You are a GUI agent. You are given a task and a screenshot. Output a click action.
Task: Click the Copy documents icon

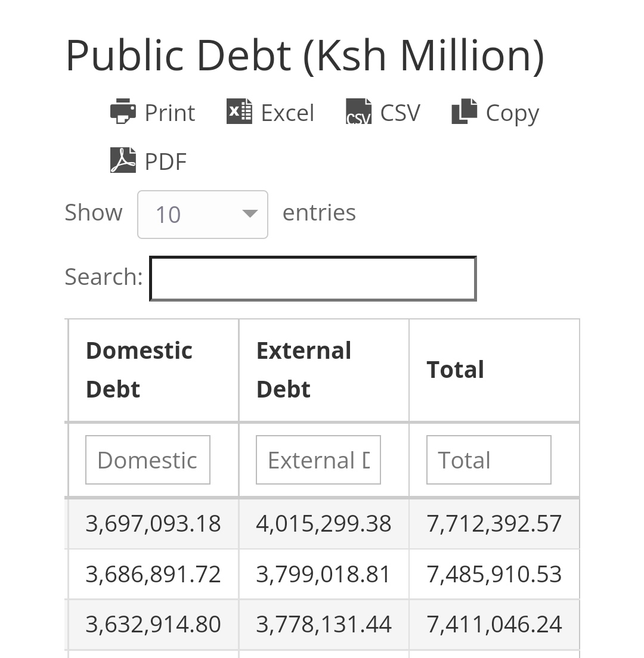[x=465, y=111]
